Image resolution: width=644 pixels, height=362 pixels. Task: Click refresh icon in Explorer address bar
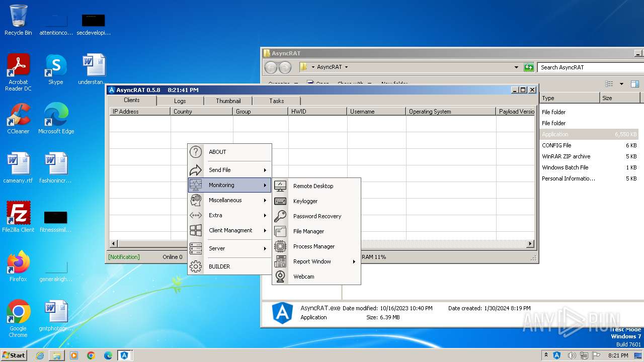[x=528, y=67]
